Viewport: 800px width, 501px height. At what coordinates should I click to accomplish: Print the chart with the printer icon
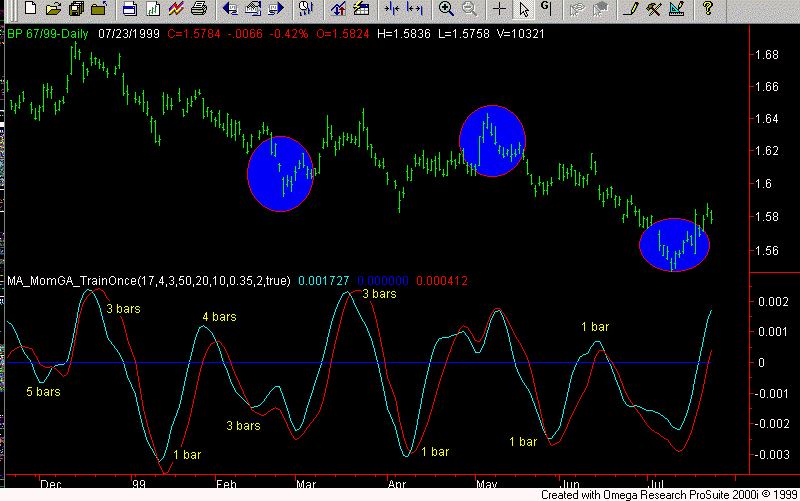pos(198,8)
